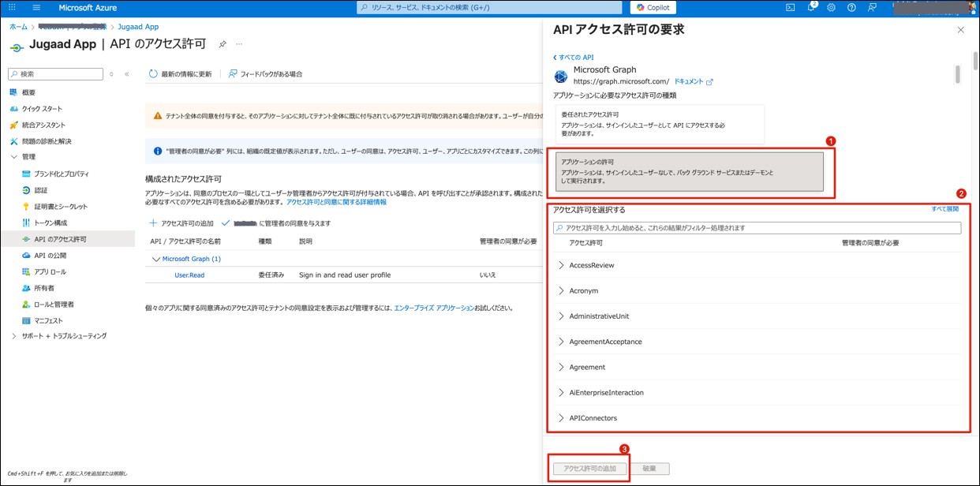Open the help question mark icon
Viewport: 980px width, 486px height.
(851, 7)
